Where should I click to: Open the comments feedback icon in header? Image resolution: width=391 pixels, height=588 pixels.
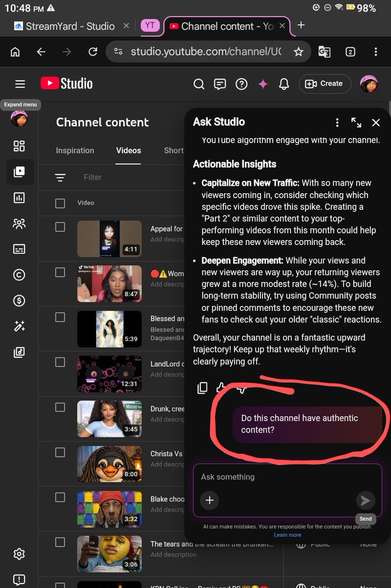click(220, 84)
